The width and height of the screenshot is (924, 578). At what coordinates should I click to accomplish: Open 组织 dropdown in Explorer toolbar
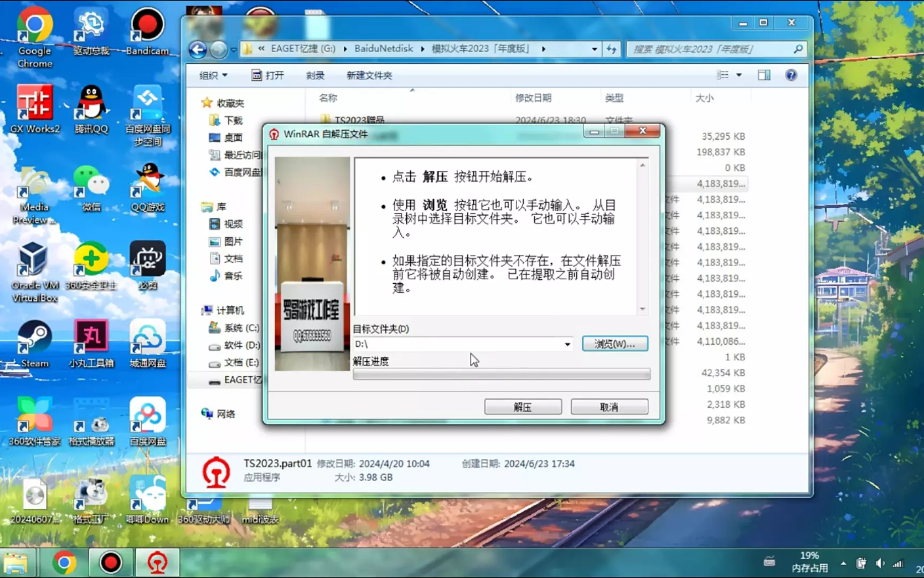click(x=213, y=75)
